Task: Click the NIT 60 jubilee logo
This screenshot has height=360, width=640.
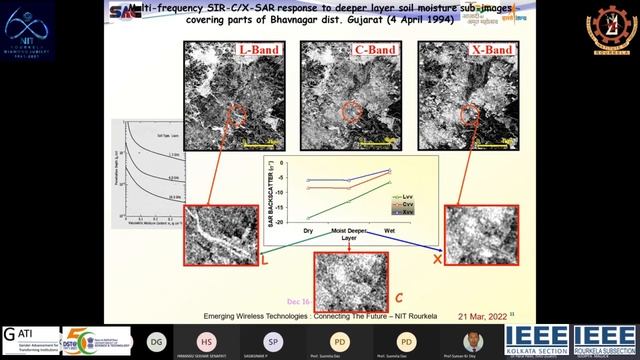Action: click(27, 32)
